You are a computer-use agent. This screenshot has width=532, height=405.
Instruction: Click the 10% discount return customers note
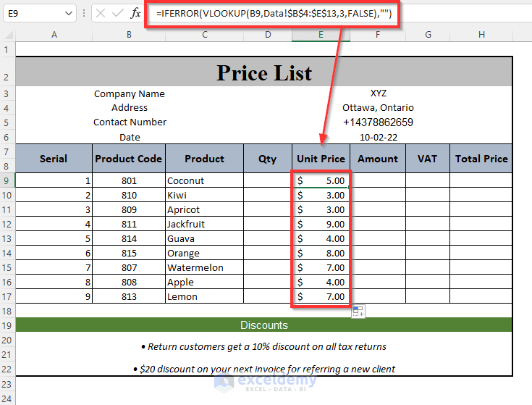pos(263,346)
